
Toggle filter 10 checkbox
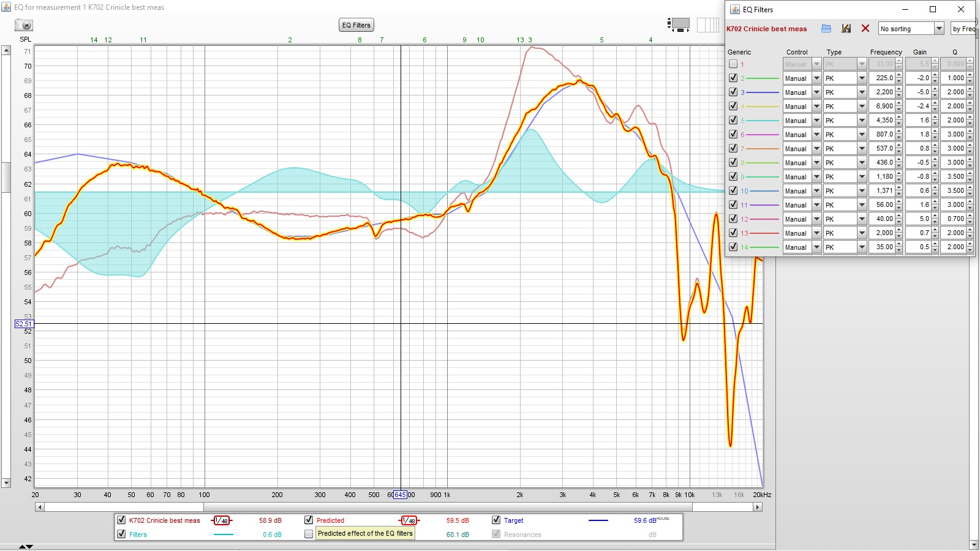733,190
